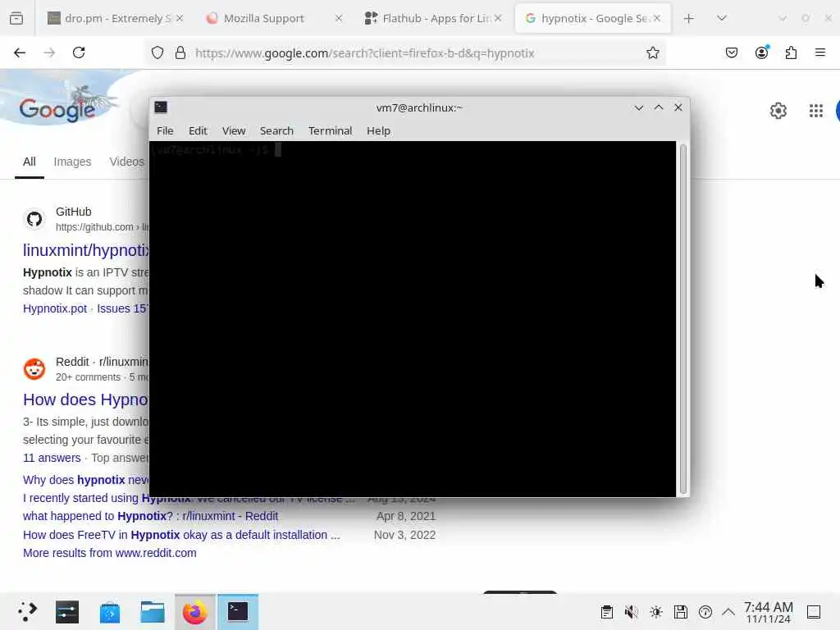
Task: Click the terminal window title icon
Action: tap(161, 107)
